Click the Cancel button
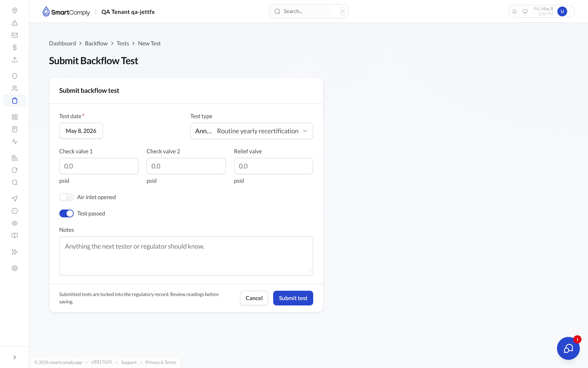Screen dimensions: 588x368 coord(254,298)
